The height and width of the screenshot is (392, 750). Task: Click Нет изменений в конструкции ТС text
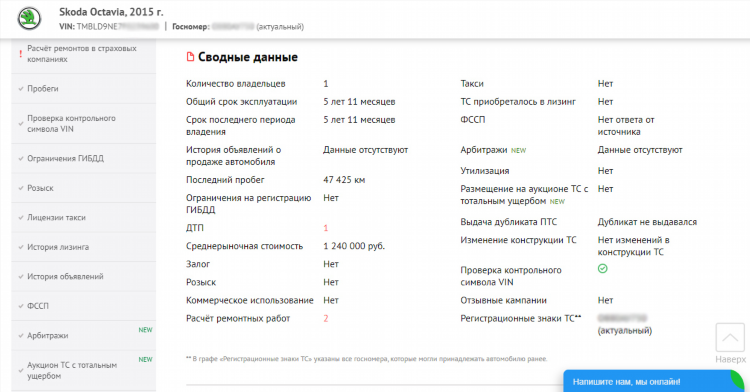tap(633, 246)
